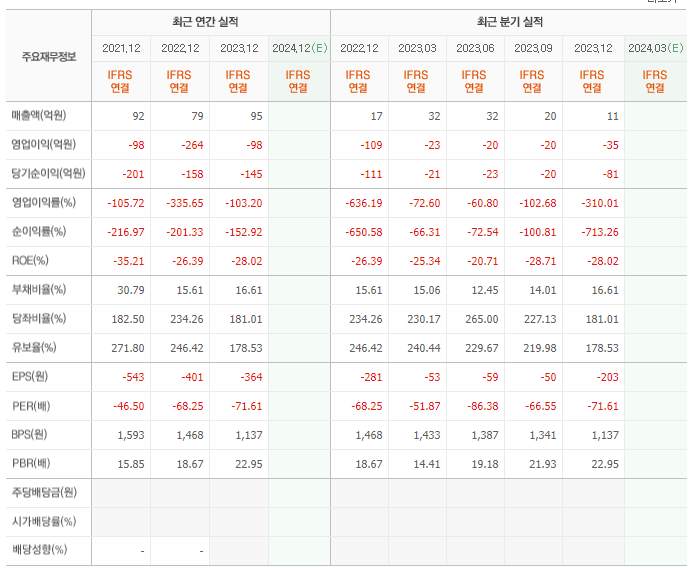Click the '당좌비율(%)' row label
The image size is (689, 568).
(39, 318)
